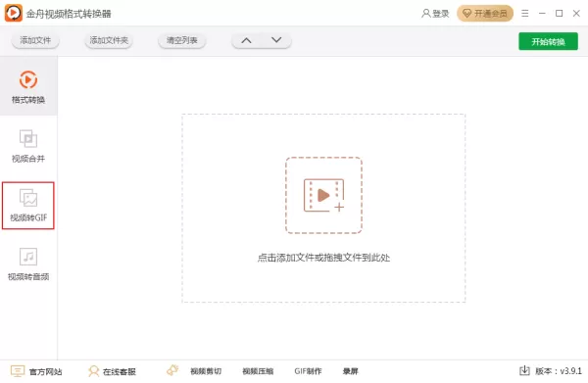Open 视频压缩 tool link
Image resolution: width=588 pixels, height=383 pixels.
coord(258,371)
